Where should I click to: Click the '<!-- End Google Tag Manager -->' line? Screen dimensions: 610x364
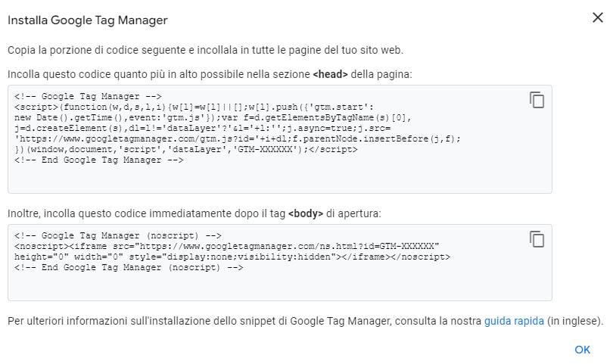[x=99, y=160]
